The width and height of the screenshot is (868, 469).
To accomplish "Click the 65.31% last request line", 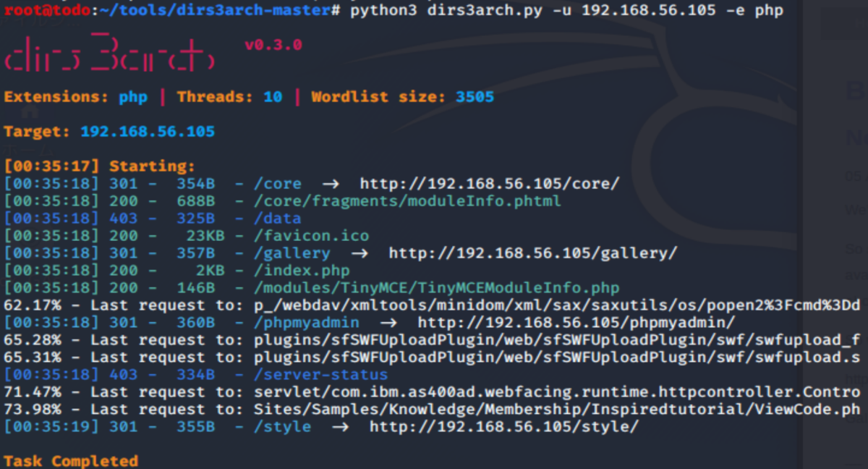I will [433, 358].
